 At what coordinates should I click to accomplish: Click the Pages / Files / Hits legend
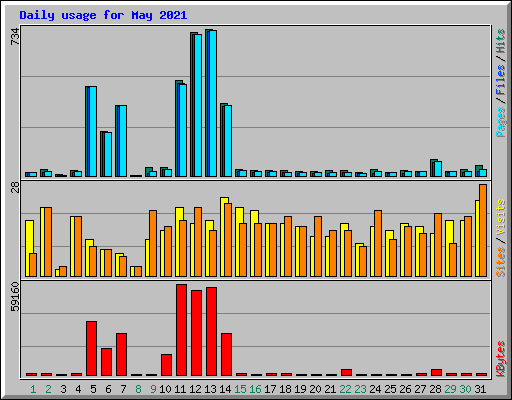(500, 83)
